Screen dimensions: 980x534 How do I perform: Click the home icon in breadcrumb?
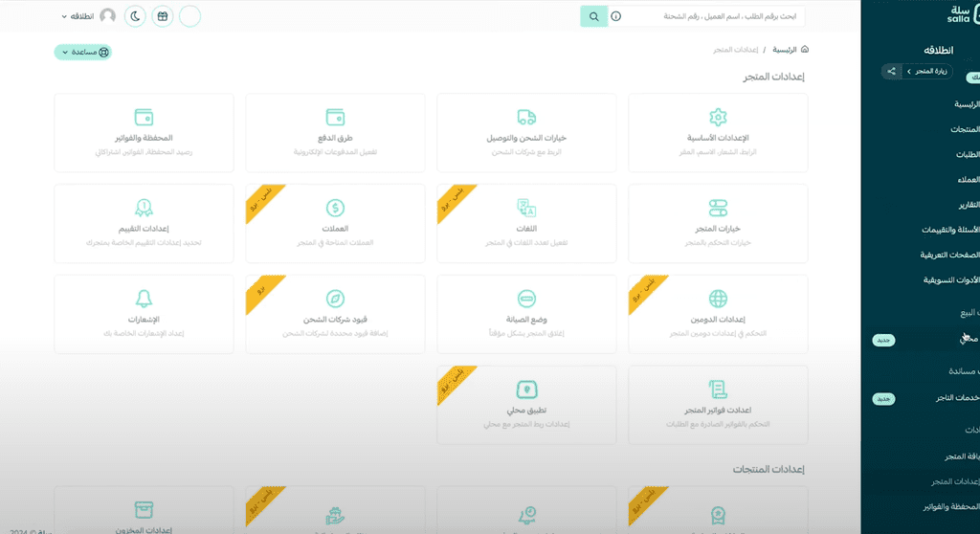(x=804, y=50)
